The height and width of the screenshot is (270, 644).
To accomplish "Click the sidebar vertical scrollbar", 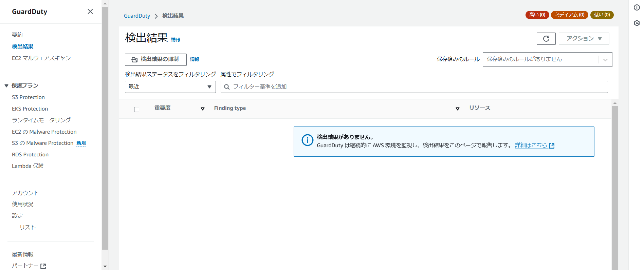I will (x=105, y=128).
